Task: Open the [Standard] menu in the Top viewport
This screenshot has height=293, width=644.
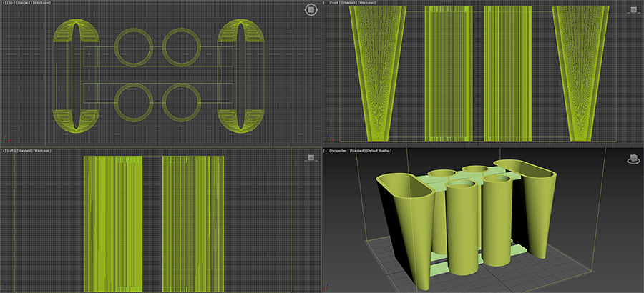Action: point(24,3)
